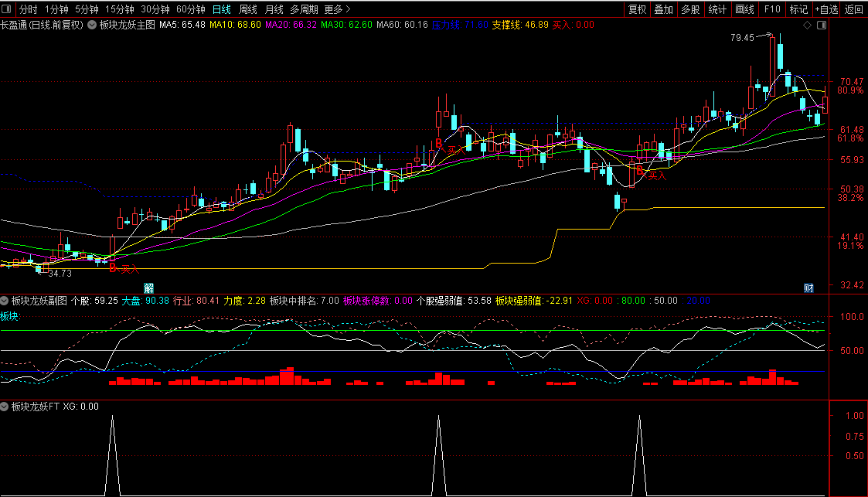Click the 板块涨停数: 0.00 value
This screenshot has width=868, height=497.
click(x=377, y=301)
